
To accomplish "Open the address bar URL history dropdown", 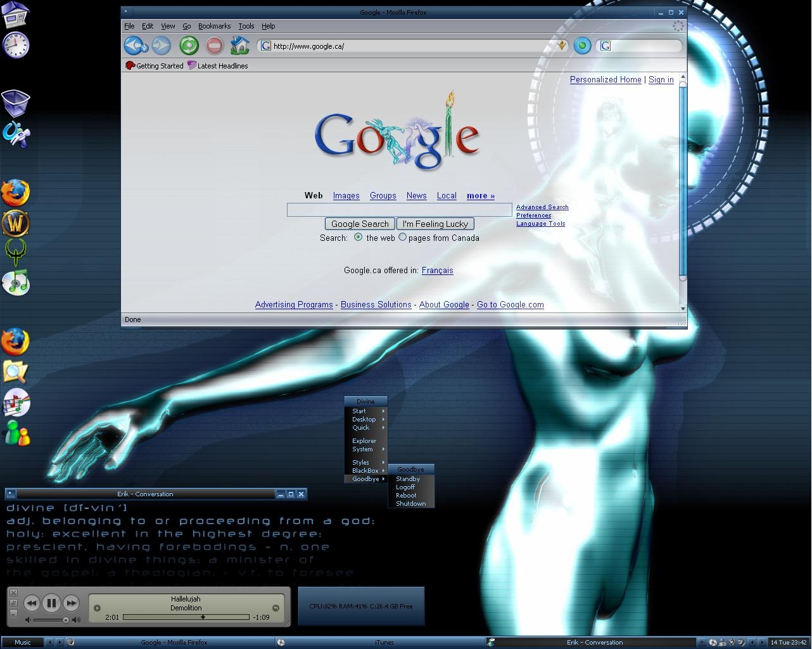I will point(561,46).
